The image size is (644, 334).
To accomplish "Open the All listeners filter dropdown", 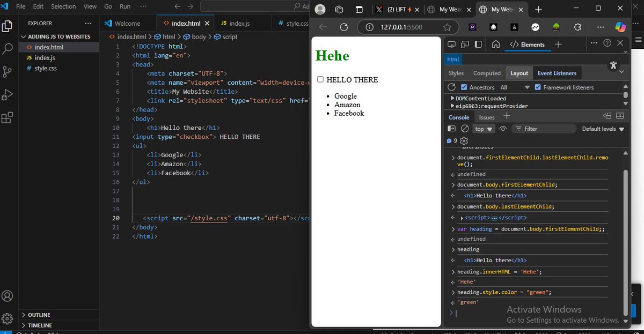I will point(515,87).
